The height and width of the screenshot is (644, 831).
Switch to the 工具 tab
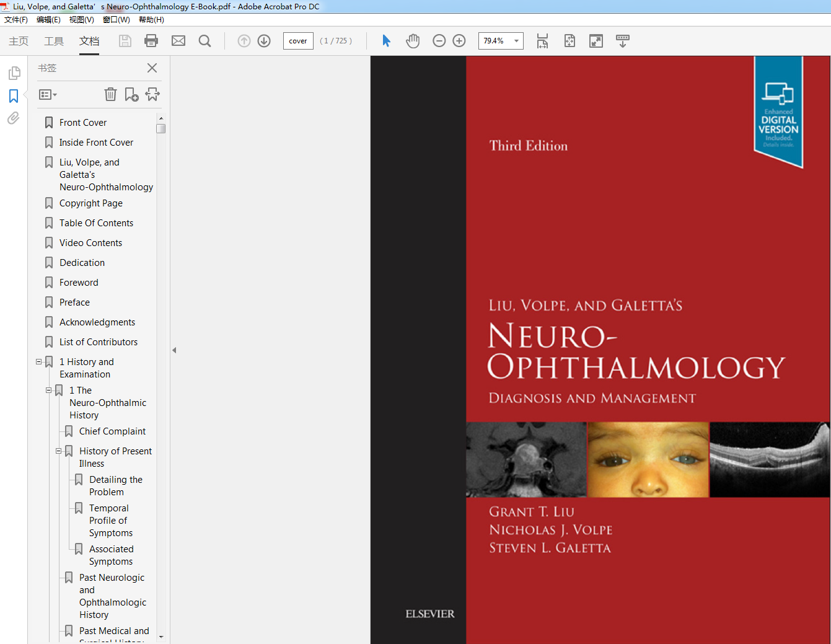point(54,41)
